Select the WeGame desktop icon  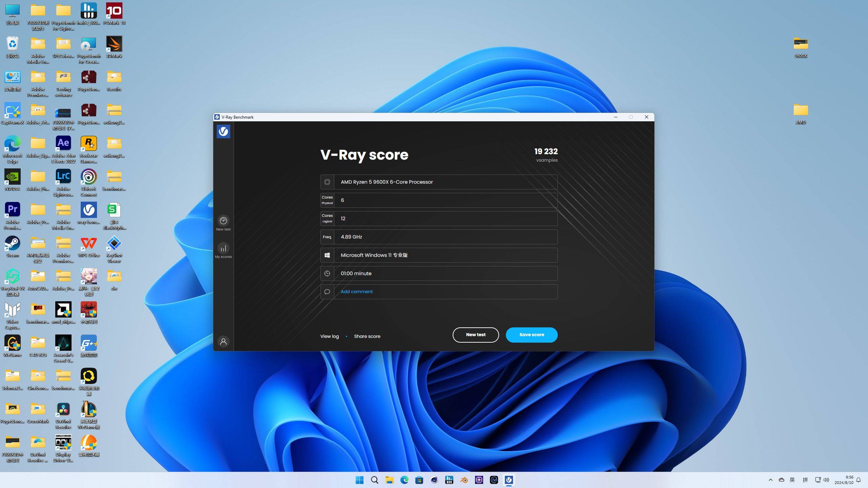coord(13,346)
